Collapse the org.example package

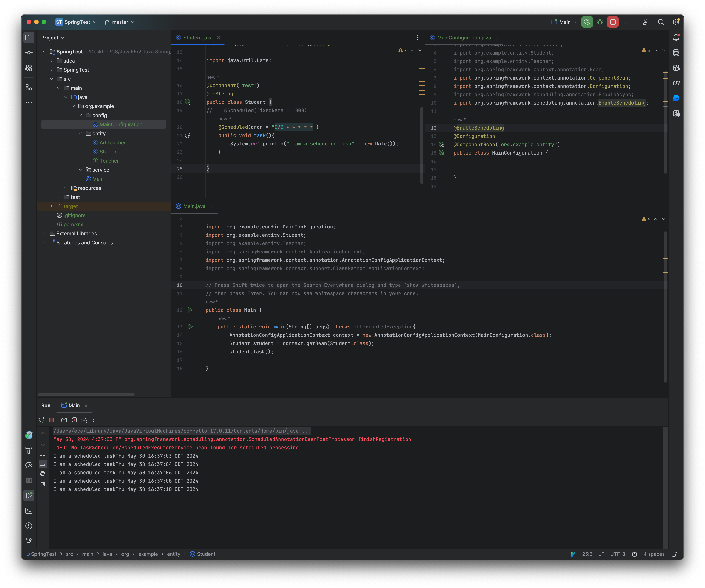73,106
